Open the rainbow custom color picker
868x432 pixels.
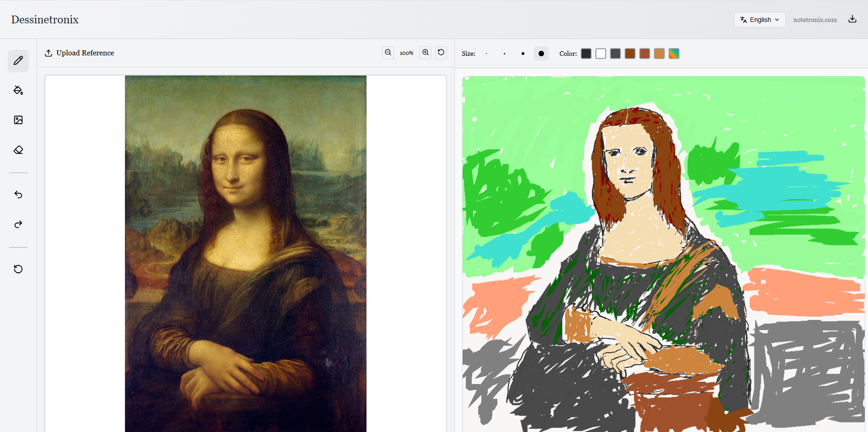[x=674, y=54]
